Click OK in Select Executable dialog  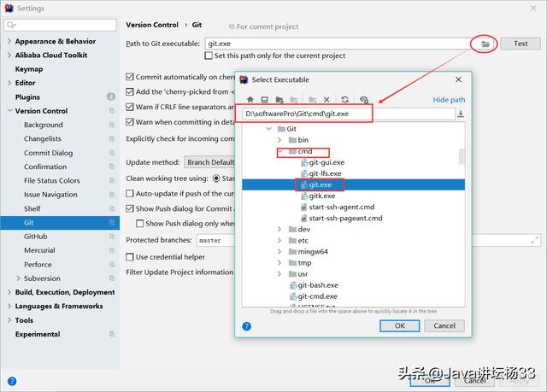tap(399, 325)
